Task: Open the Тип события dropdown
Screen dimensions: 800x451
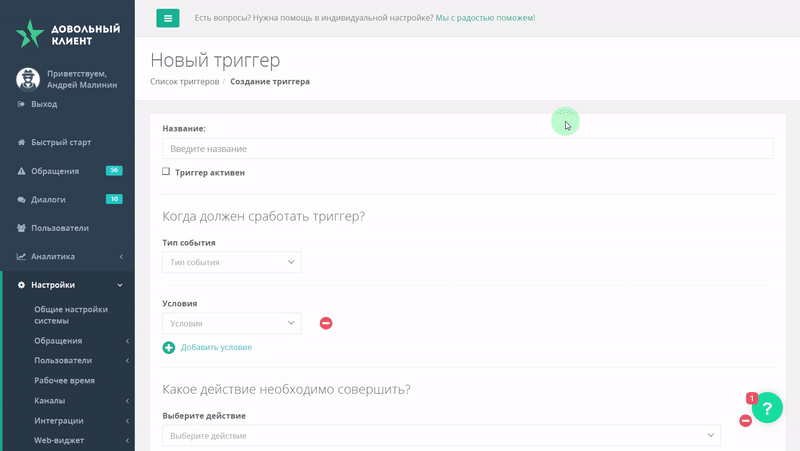Action: 232,262
